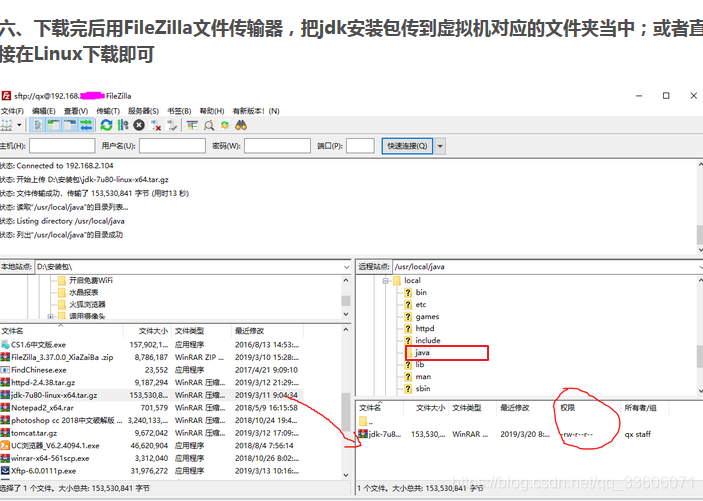Toggle transfer queue display icon
The image size is (703, 501).
click(x=86, y=125)
